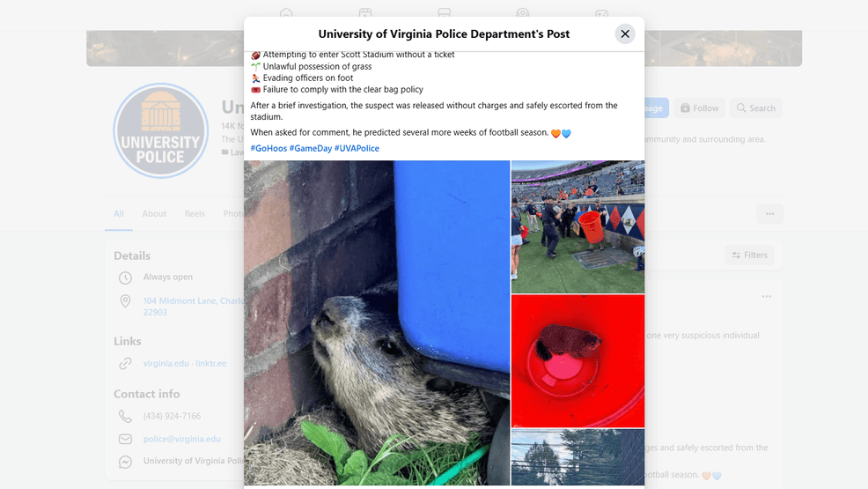The image size is (868, 489).
Task: Switch to the About tab
Action: pos(154,214)
